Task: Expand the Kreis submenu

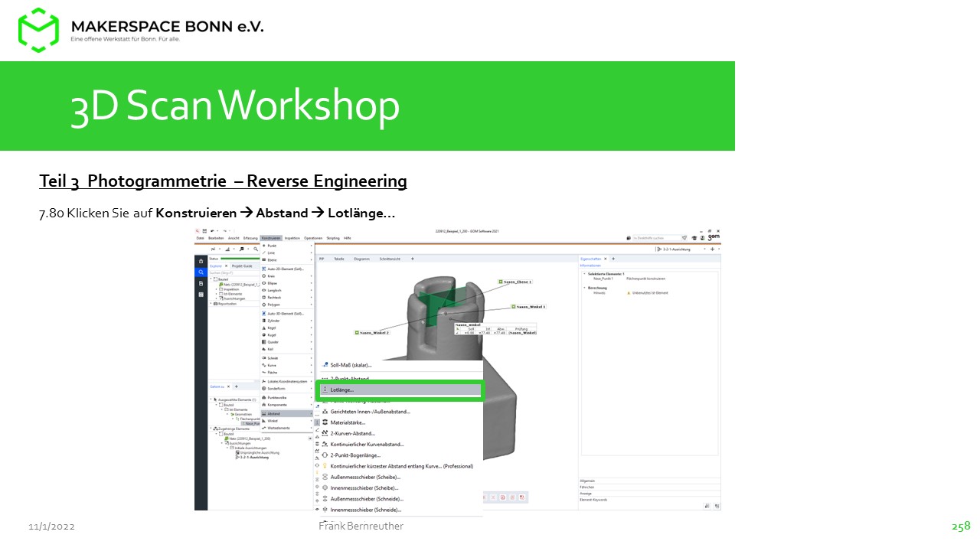Action: pos(287,276)
